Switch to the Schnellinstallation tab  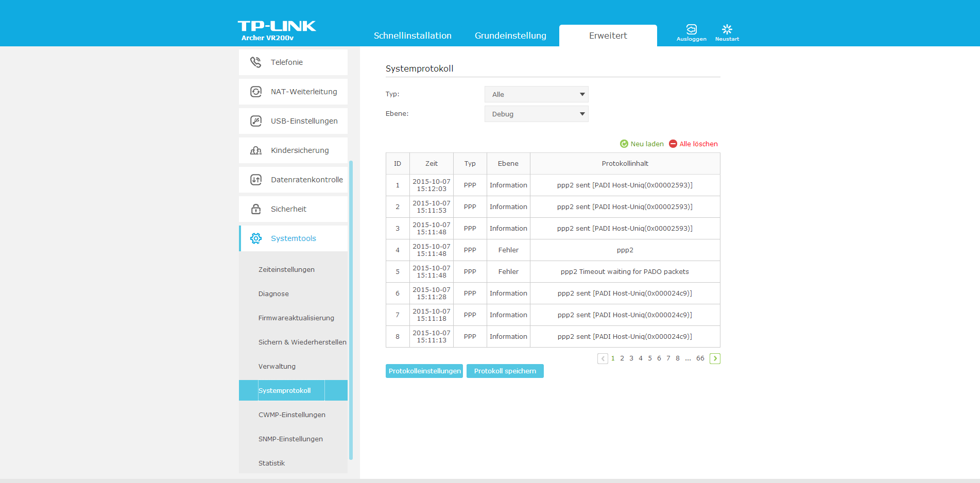(x=412, y=36)
